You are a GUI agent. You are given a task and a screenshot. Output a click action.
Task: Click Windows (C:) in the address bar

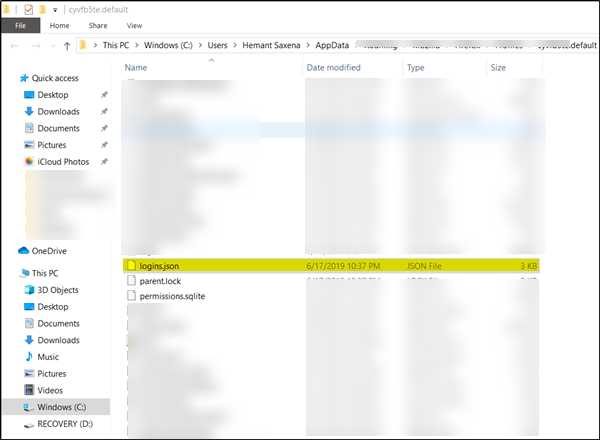coord(168,45)
